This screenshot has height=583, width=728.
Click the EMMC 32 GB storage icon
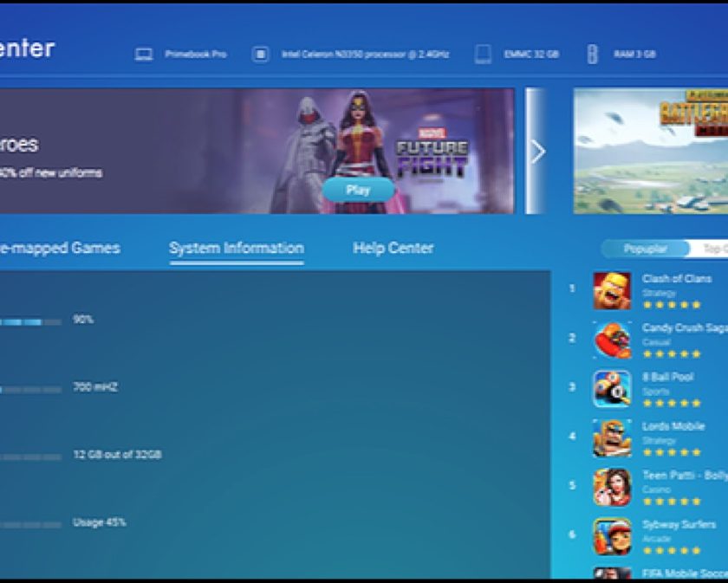483,55
